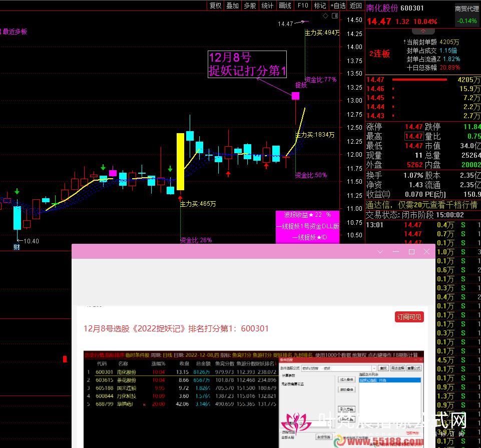Click the 14.44 order book row
This screenshot has width=481, height=448.
tap(423, 107)
